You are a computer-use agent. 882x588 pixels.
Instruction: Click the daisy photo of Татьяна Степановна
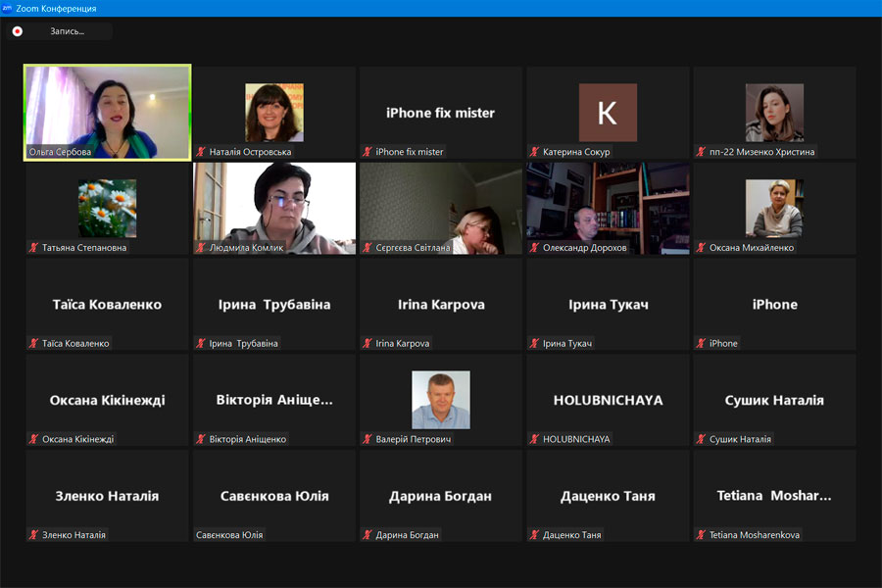(x=107, y=208)
